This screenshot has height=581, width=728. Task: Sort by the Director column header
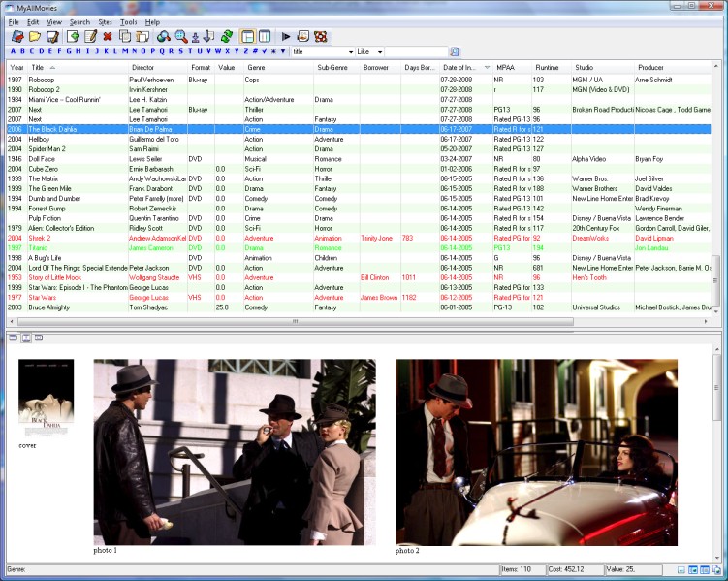point(158,67)
